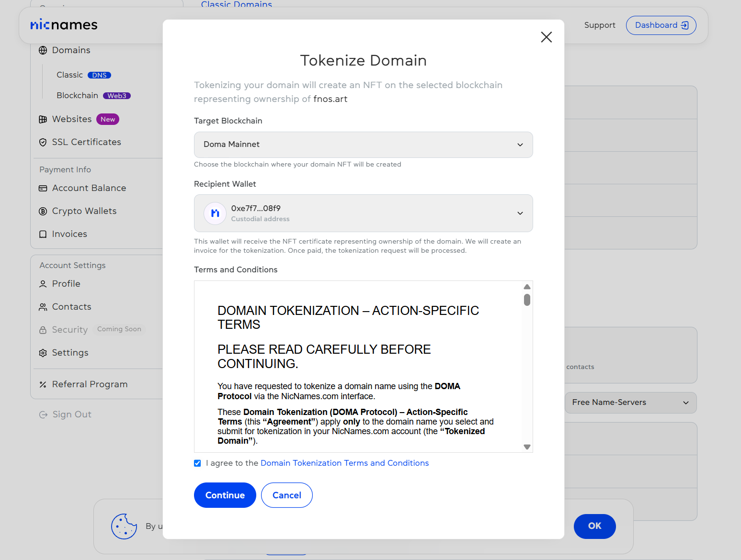Screen dimensions: 741x560
Task: Click the Profile person icon
Action: (x=43, y=284)
